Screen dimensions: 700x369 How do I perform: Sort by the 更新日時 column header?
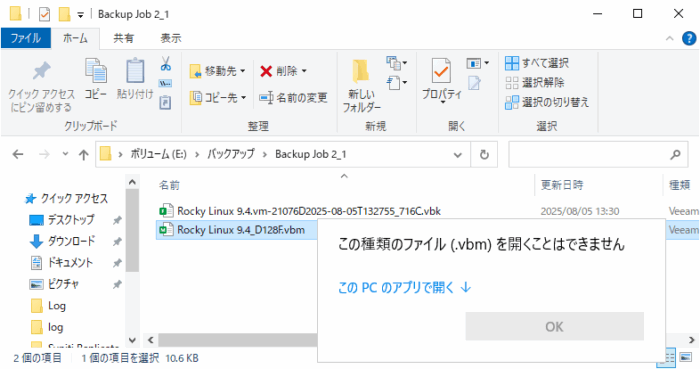[x=562, y=185]
